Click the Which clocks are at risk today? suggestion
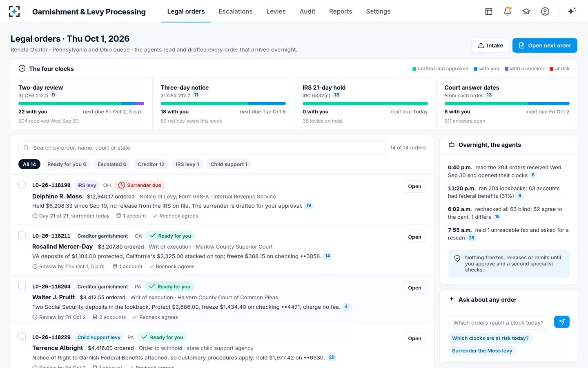Viewport: 588px width, 368px height. (490, 338)
